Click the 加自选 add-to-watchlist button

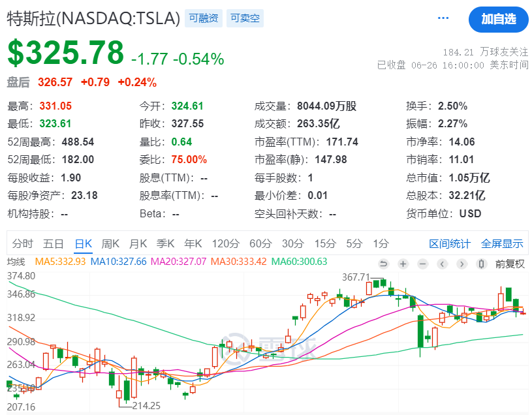498,20
